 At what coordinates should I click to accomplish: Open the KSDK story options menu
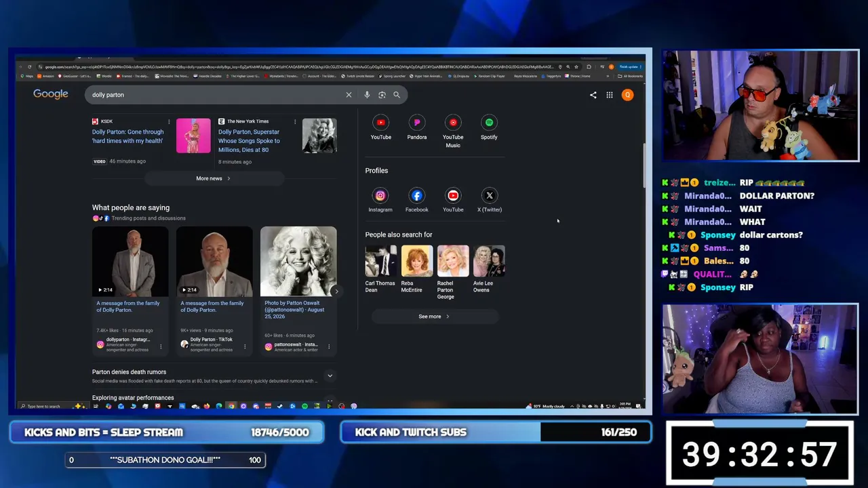click(169, 121)
